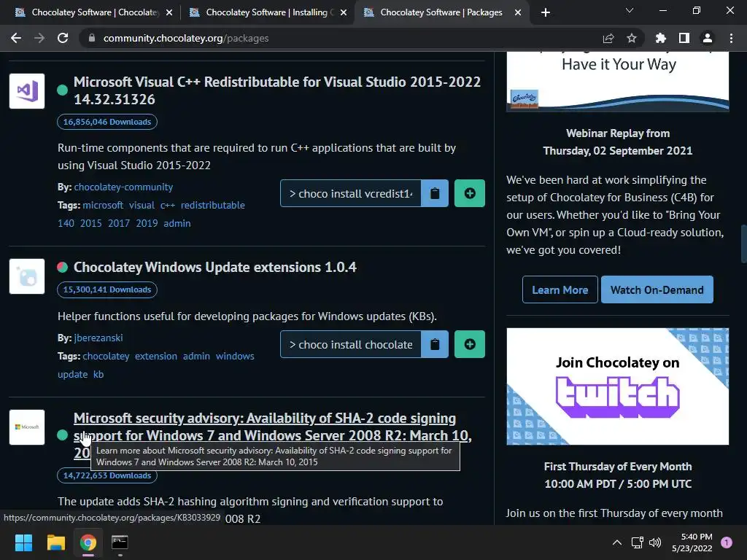
Task: Filter by the chocolatey tag
Action: (106, 356)
